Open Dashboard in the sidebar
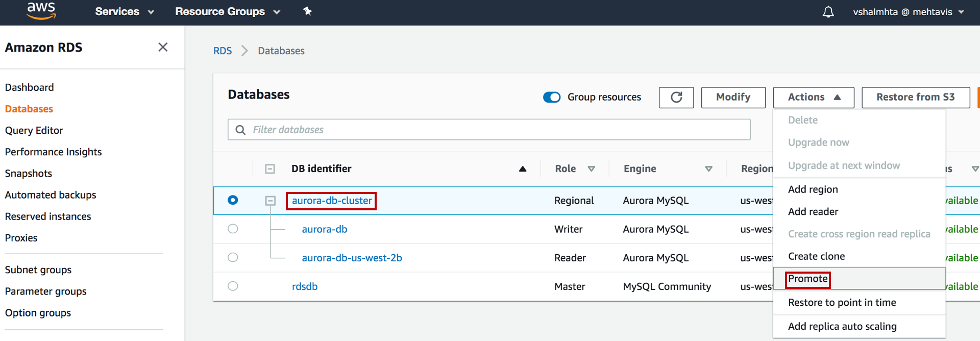The width and height of the screenshot is (980, 341). 30,87
